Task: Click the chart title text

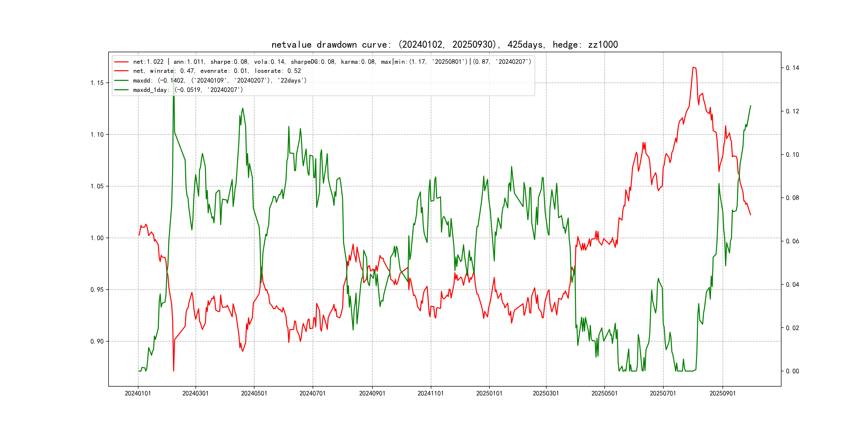Action: coord(444,44)
